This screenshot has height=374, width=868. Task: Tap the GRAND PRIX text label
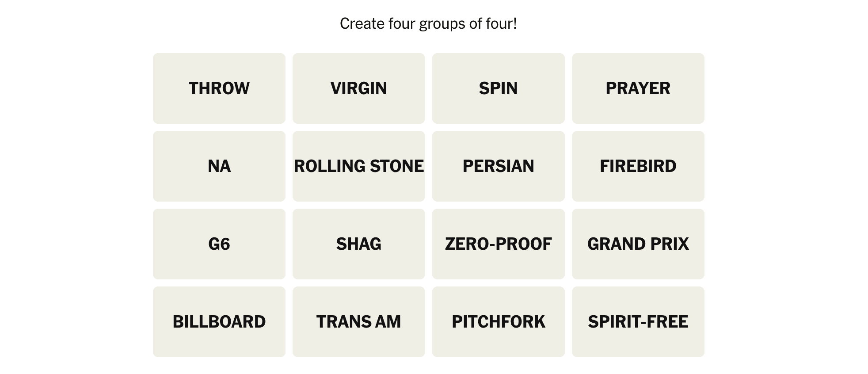[x=638, y=244]
